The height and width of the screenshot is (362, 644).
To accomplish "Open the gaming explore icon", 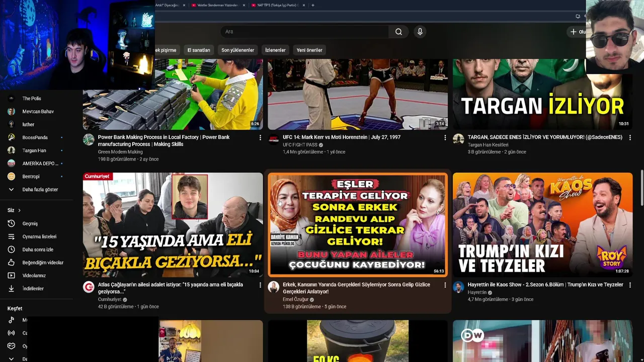I will click(x=11, y=346).
